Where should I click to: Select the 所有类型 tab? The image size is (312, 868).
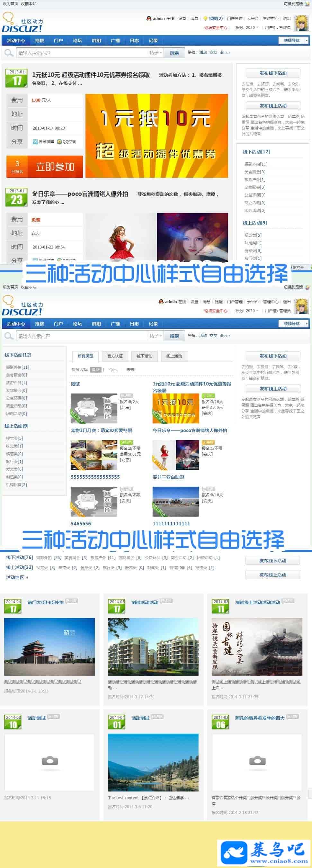85,356
